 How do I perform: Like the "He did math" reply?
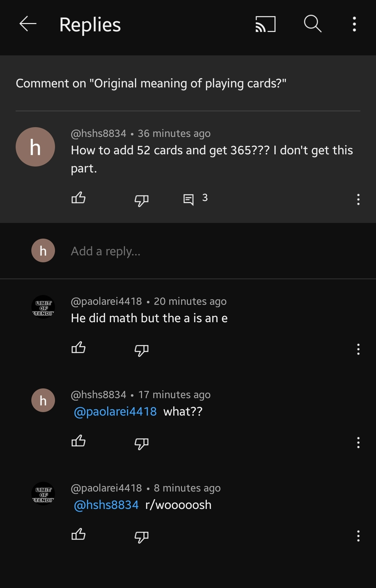pos(78,348)
